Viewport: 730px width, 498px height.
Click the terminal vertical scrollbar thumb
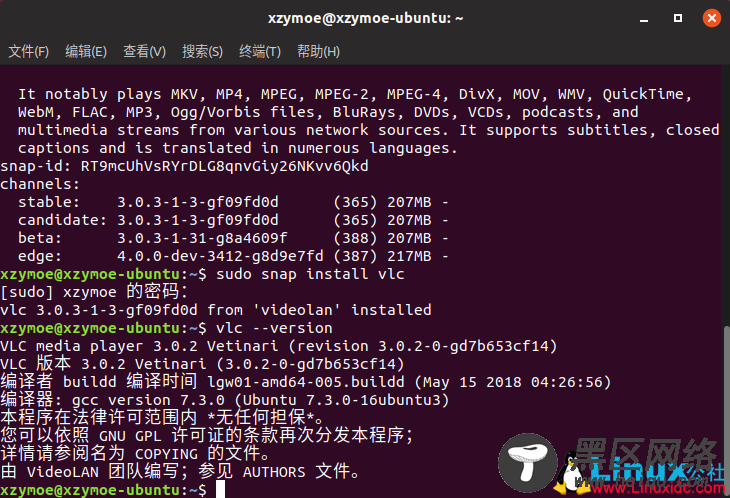(726, 412)
